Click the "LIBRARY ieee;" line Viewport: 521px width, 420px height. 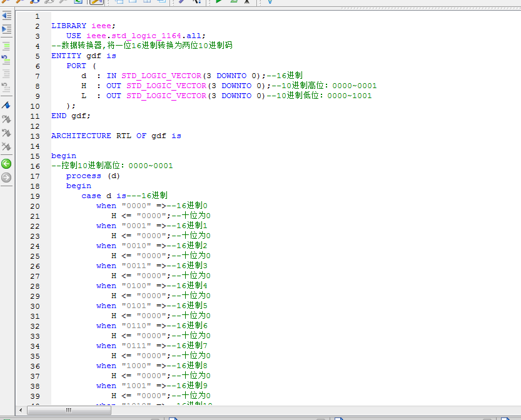(83, 26)
